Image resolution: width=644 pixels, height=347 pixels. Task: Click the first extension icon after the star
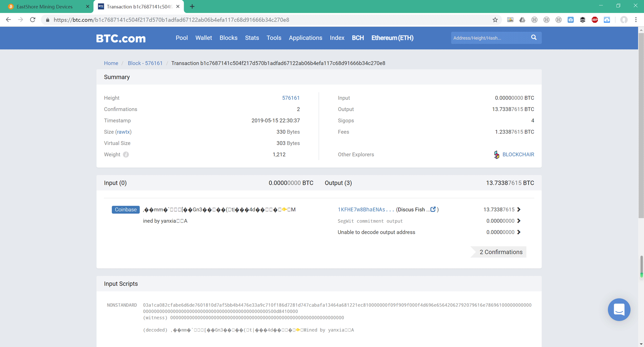[x=510, y=20]
